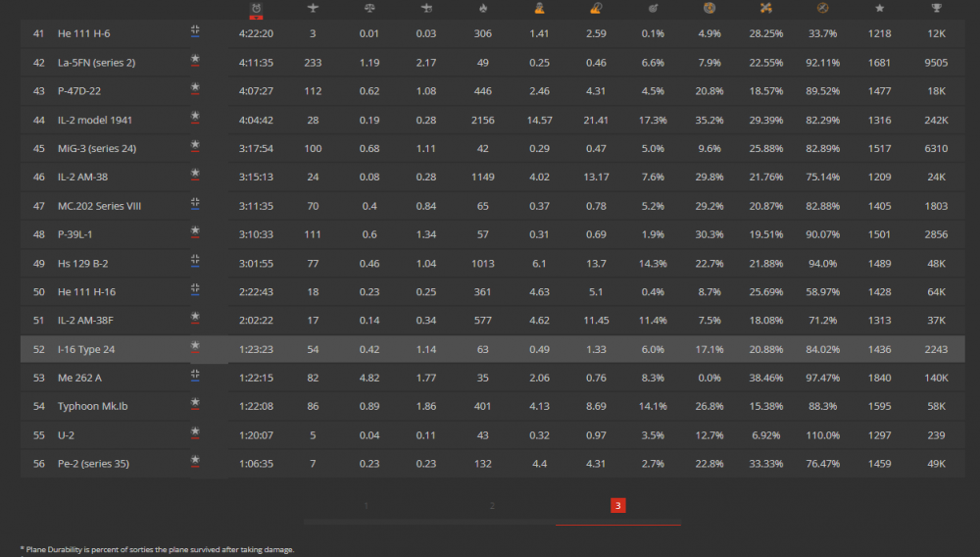Click star icon in IL-2 model 1941 row
980x557 pixels.
point(195,117)
